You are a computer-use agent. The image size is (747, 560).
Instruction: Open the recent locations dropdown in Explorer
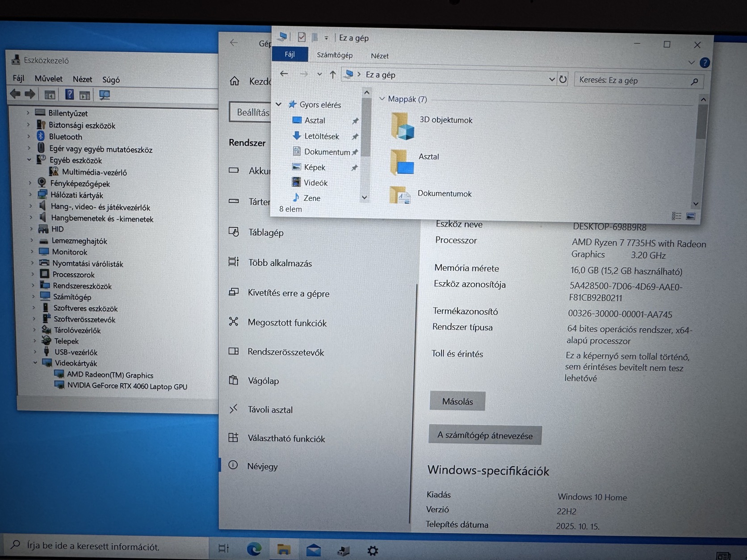(319, 74)
